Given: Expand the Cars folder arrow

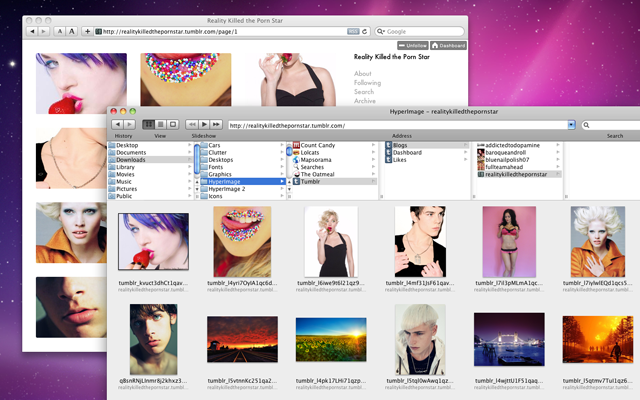Looking at the screenshot, I should 282,145.
